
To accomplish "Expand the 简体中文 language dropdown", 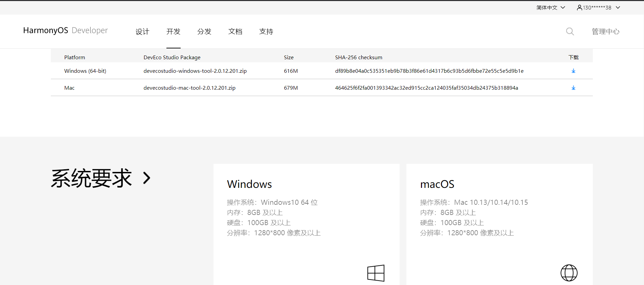I will click(550, 7).
